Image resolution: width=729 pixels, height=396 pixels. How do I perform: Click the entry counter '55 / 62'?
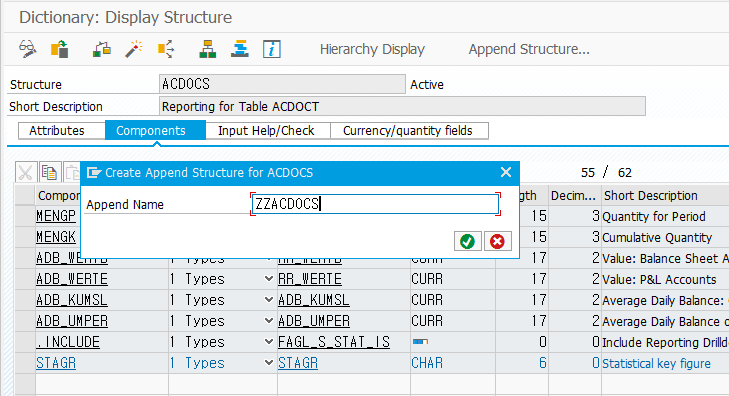(x=606, y=173)
